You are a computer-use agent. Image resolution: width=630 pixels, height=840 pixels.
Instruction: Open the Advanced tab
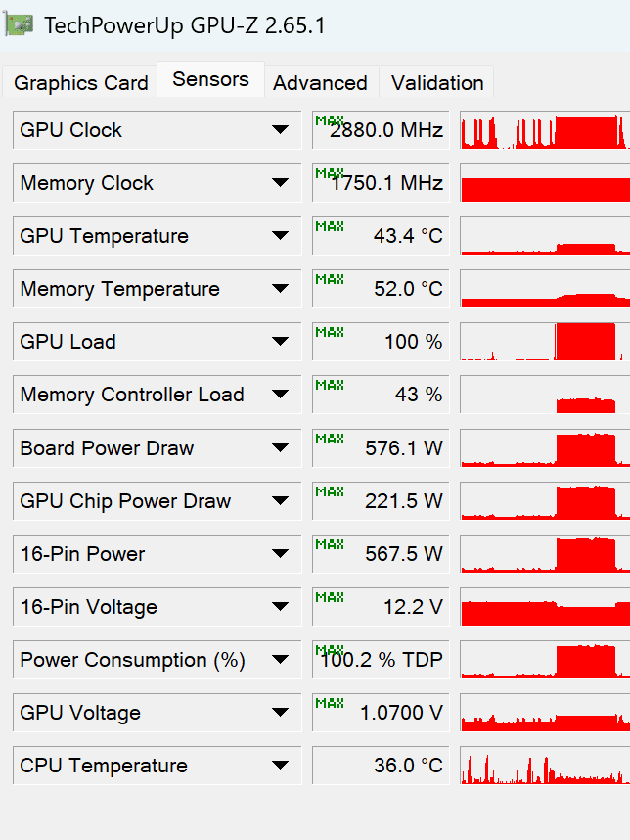click(320, 83)
